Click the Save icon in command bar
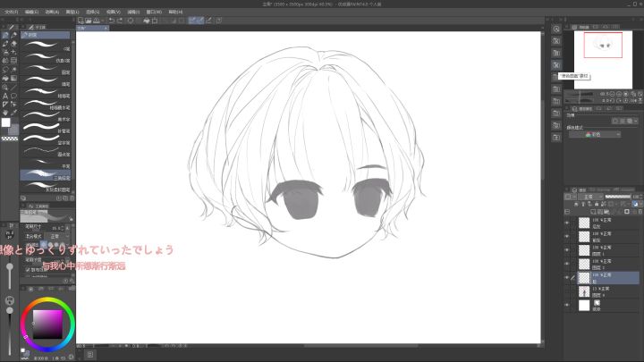The width and height of the screenshot is (644, 362). [96, 20]
